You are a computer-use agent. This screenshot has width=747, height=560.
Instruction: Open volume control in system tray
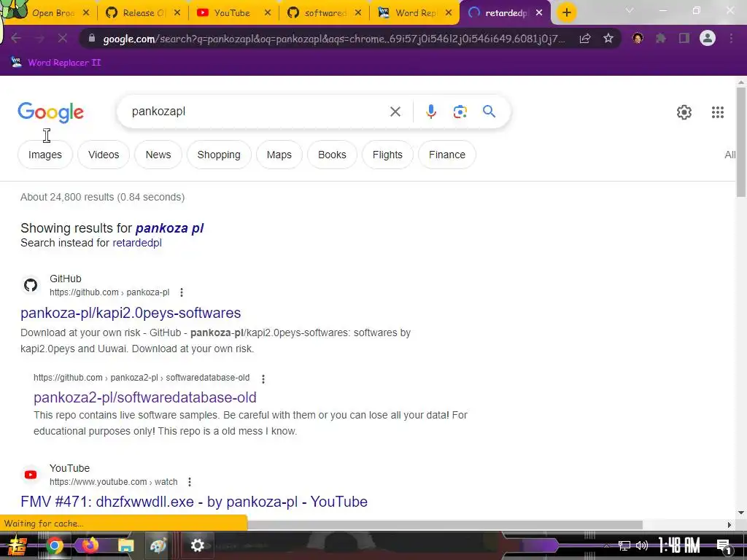pos(642,545)
